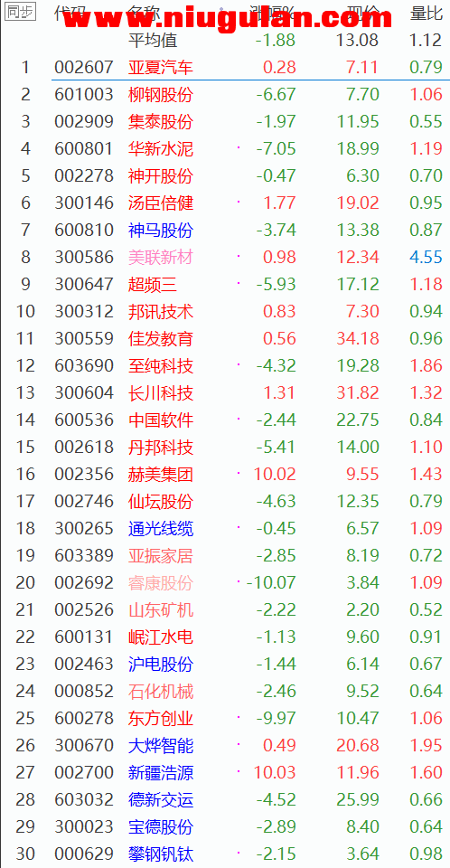
Task: Click the dot marker beside 华新水泥
Action: point(239,147)
